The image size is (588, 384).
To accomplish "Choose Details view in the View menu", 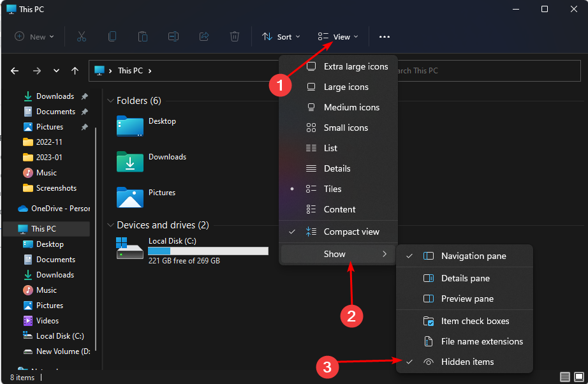I will [338, 168].
